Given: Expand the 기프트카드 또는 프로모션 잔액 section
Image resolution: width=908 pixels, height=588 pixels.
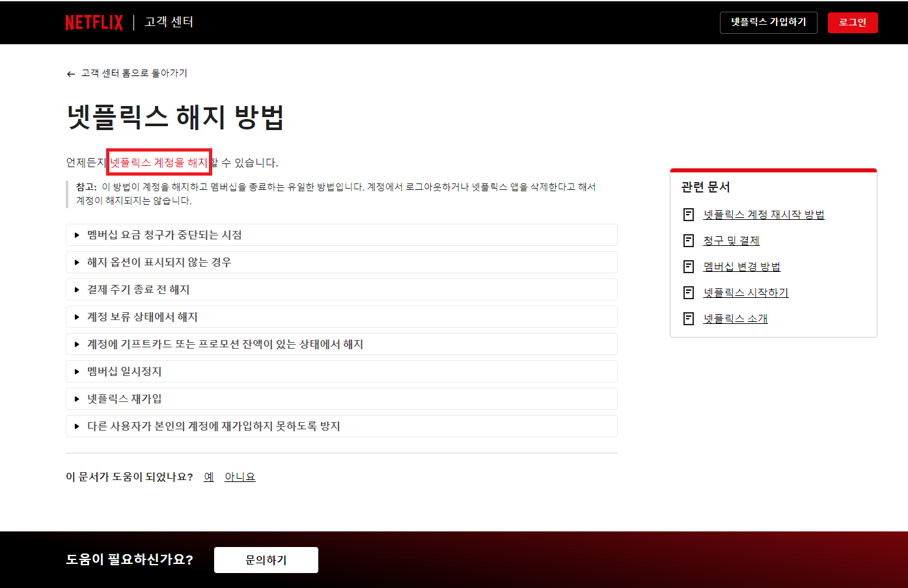Looking at the screenshot, I should click(342, 344).
